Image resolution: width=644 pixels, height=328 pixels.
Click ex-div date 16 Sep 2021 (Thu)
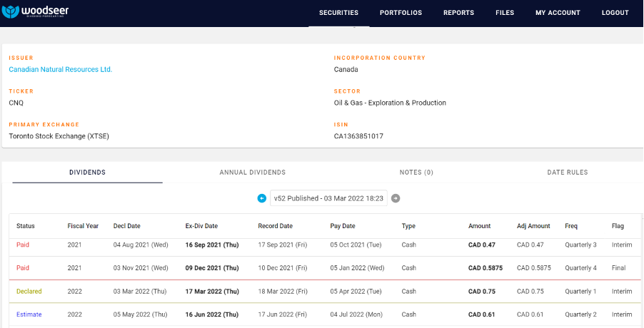[x=212, y=245]
